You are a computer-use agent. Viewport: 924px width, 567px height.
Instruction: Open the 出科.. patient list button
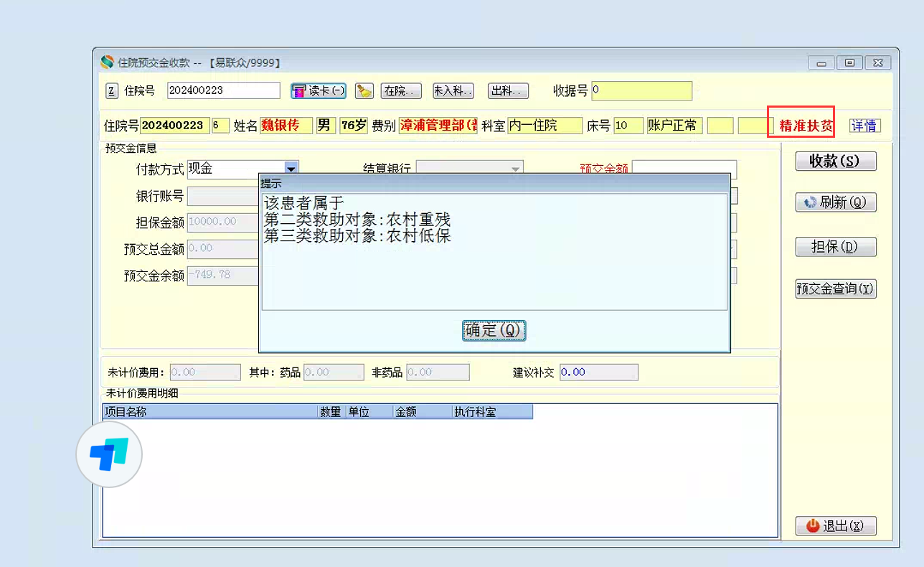click(x=509, y=90)
